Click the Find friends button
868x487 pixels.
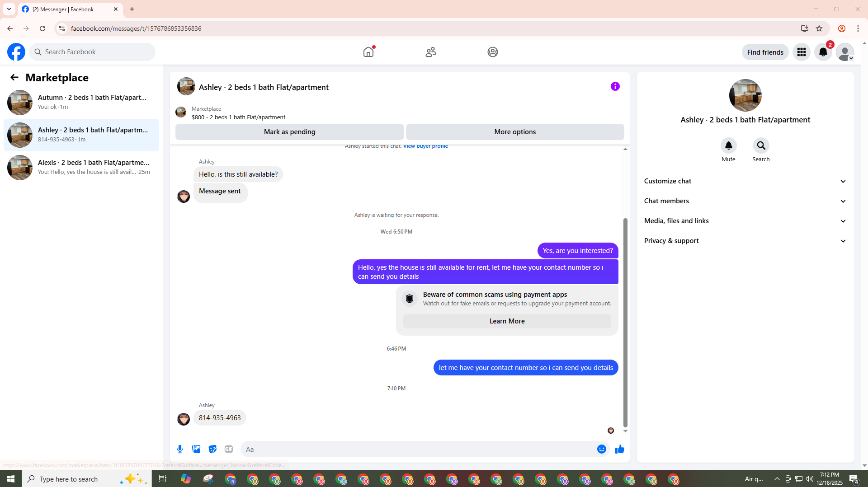click(x=765, y=52)
